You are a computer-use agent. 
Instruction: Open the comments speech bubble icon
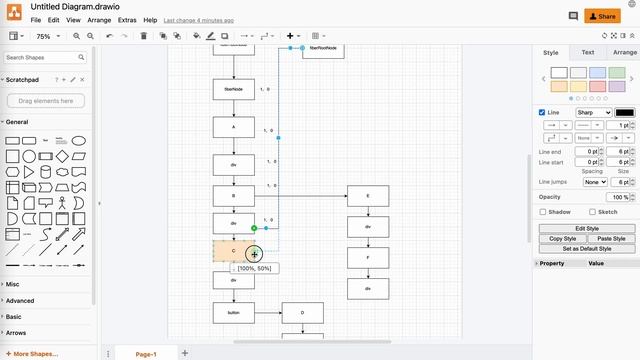[573, 16]
